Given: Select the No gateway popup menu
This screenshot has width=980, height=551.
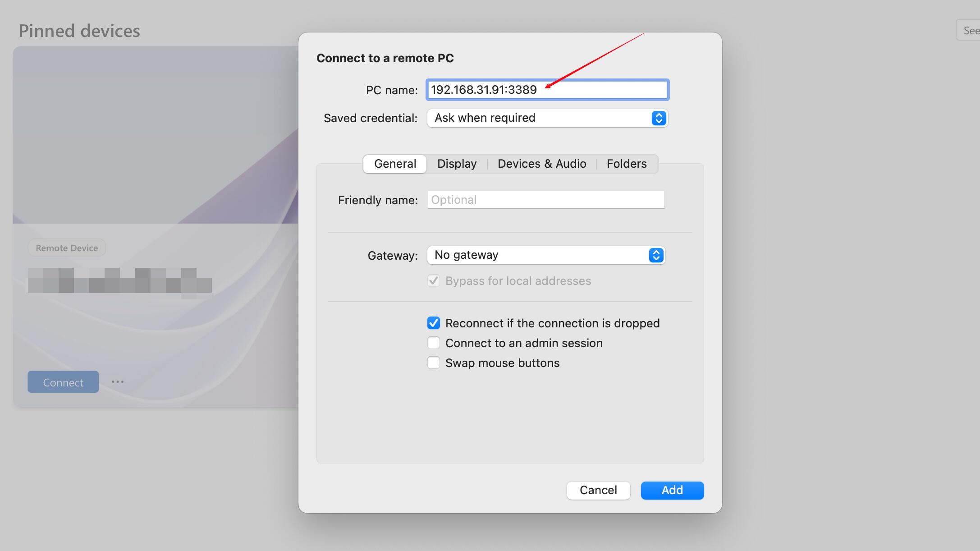Looking at the screenshot, I should pos(546,255).
